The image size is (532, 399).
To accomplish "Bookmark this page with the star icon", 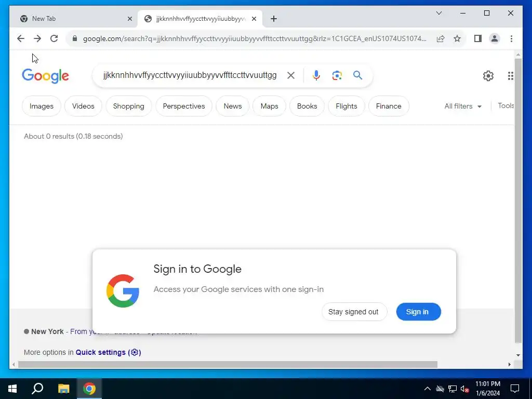I will pyautogui.click(x=457, y=38).
